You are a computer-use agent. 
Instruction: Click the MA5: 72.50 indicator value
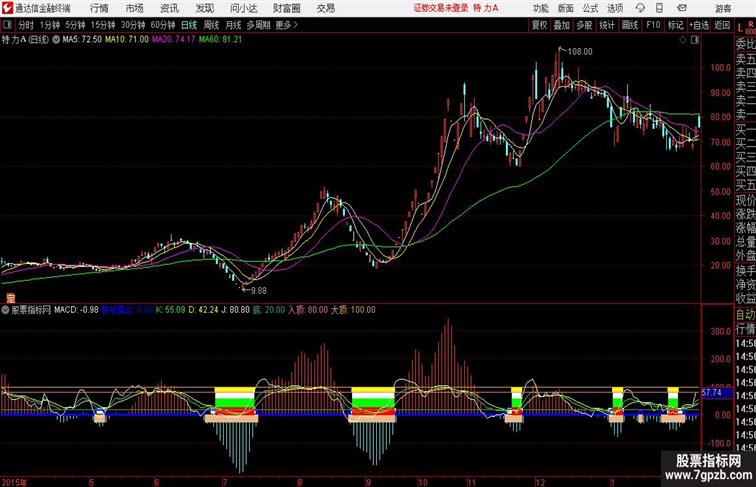[82, 40]
